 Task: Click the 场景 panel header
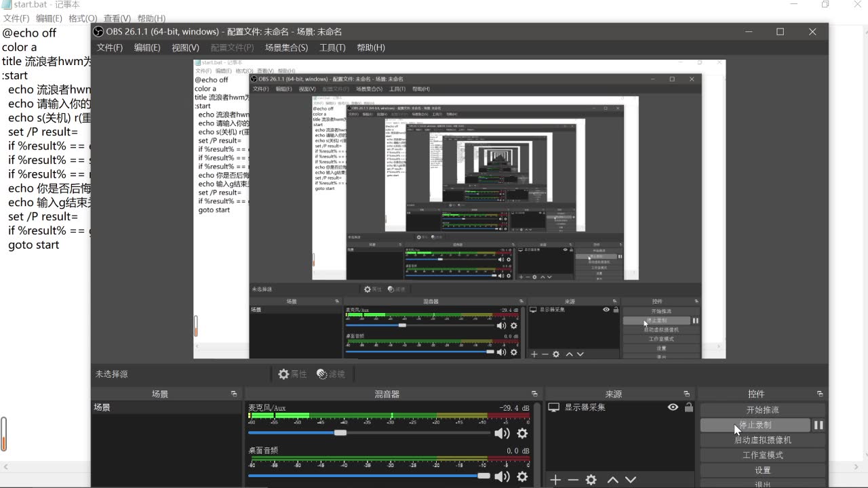(160, 394)
